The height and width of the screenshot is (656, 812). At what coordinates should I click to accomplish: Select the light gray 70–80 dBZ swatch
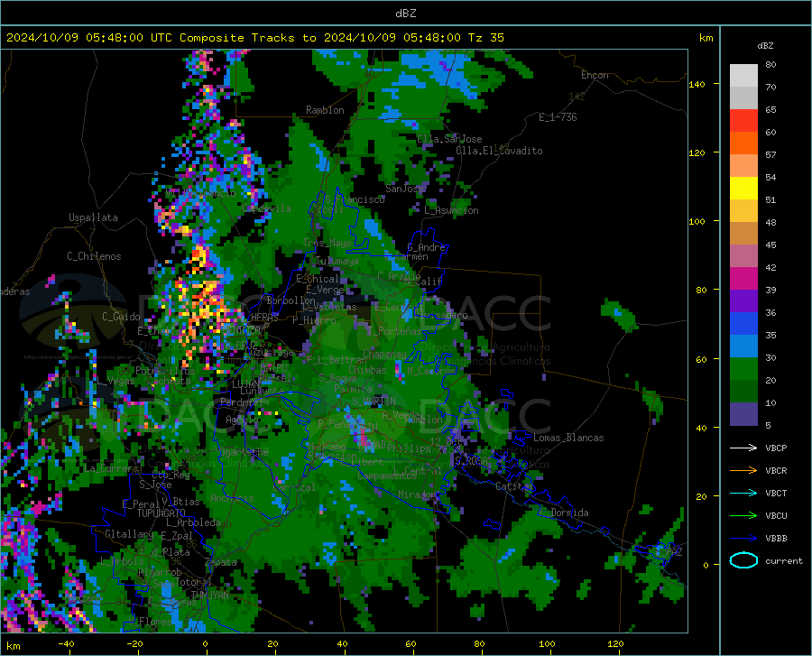(743, 76)
